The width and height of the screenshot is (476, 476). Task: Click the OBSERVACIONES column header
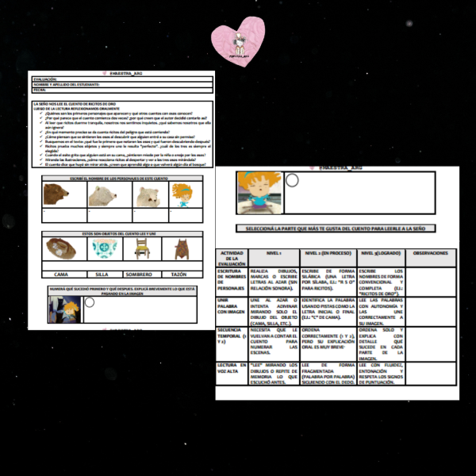tap(431, 253)
